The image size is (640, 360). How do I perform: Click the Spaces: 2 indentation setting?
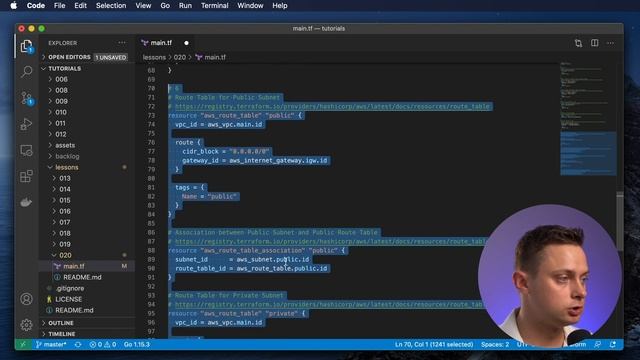[495, 344]
